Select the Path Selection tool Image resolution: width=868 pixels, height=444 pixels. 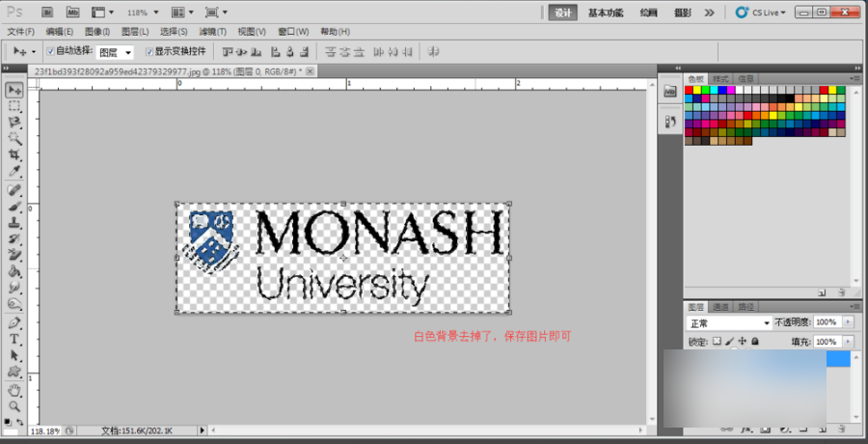coord(14,355)
